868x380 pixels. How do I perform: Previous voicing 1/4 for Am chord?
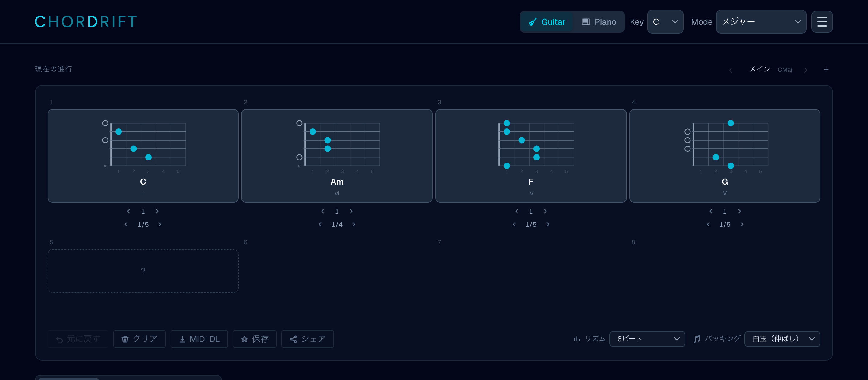(x=320, y=224)
